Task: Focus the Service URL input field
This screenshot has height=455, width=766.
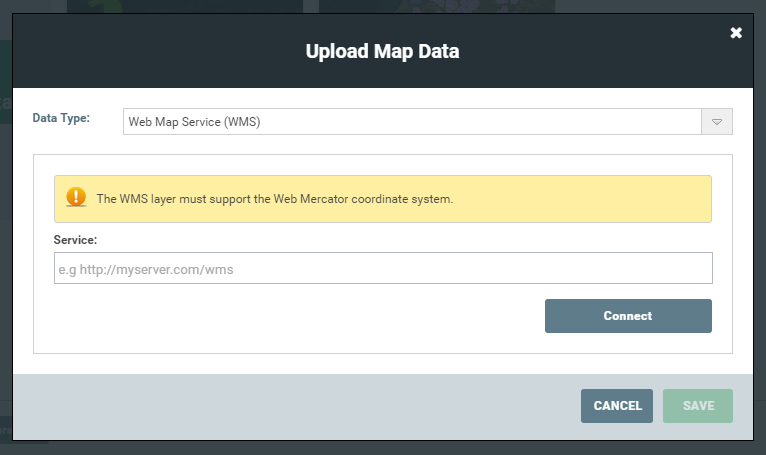Action: click(383, 268)
